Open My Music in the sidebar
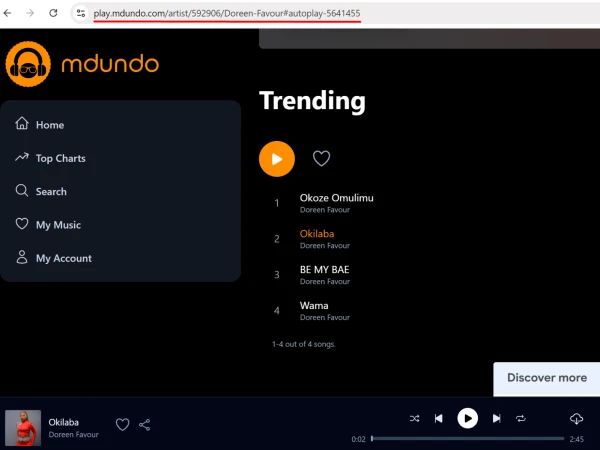This screenshot has height=450, width=600. [58, 225]
